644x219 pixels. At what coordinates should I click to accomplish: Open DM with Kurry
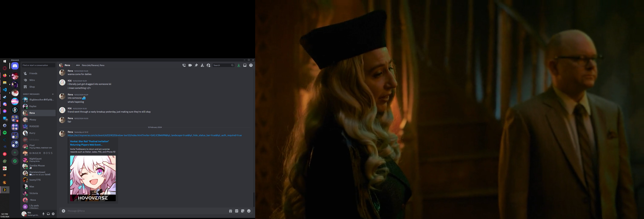pos(38,133)
